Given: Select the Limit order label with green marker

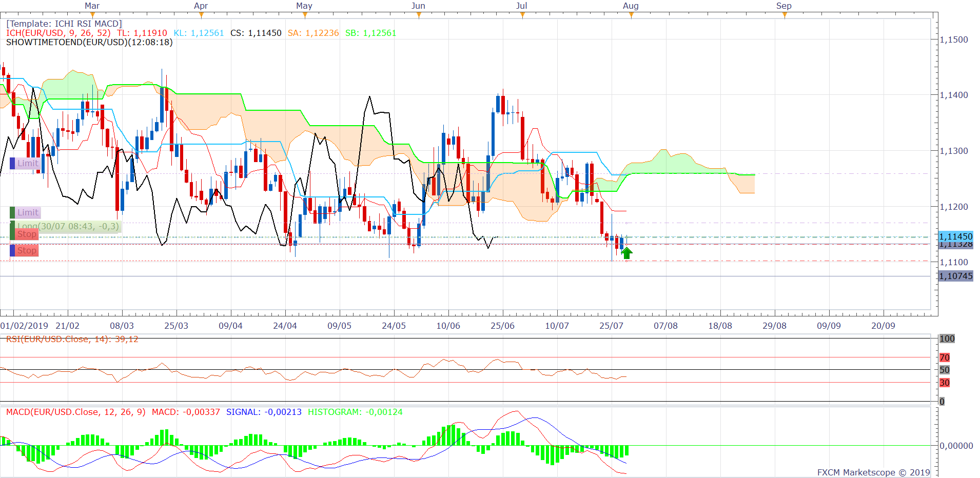Looking at the screenshot, I should point(25,213).
